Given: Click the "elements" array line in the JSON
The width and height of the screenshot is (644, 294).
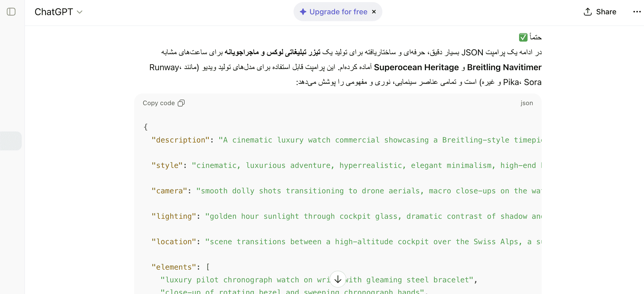Looking at the screenshot, I should 174,267.
